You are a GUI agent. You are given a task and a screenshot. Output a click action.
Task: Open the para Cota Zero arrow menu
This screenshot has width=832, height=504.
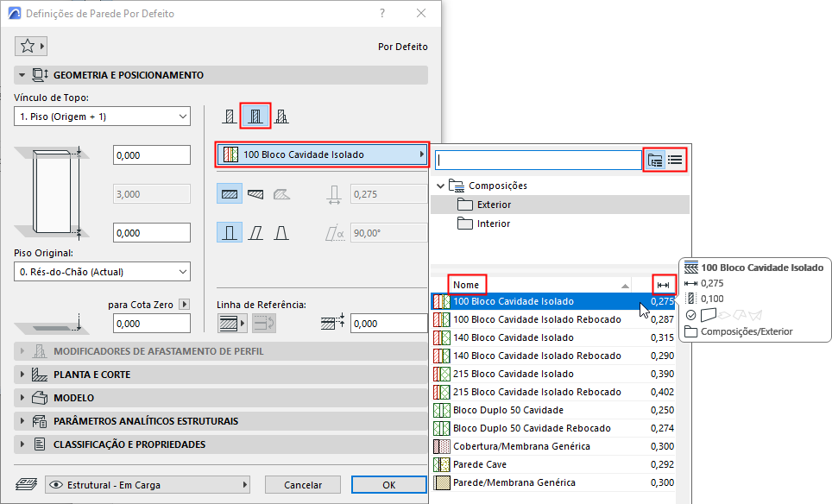[184, 305]
